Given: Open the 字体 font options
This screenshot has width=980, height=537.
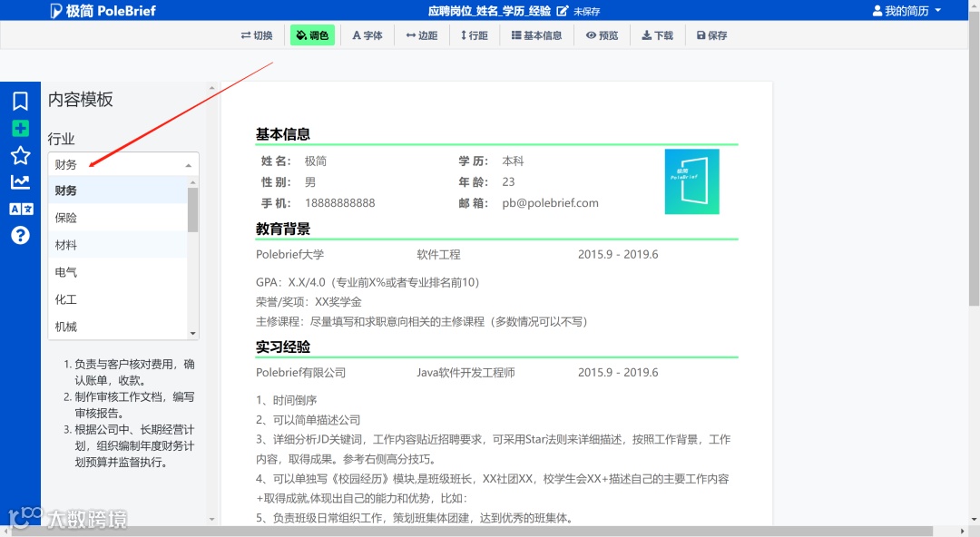Looking at the screenshot, I should 367,35.
